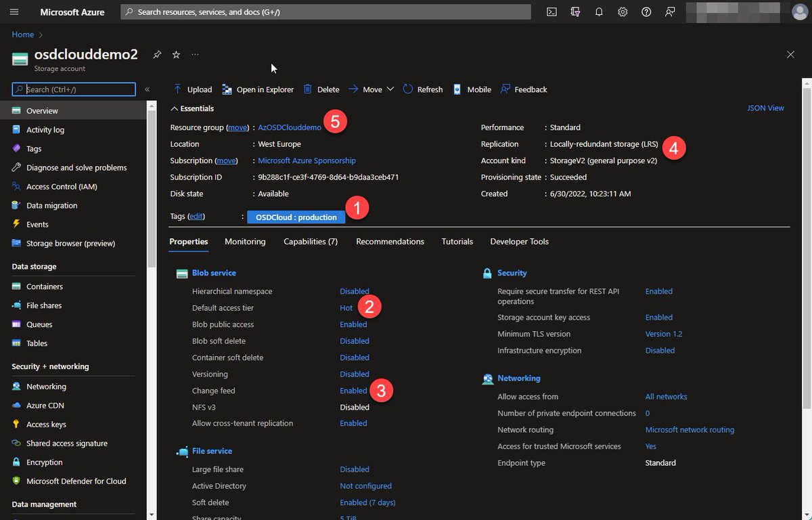Open Cloud Shell from top bar
The height and width of the screenshot is (520, 812).
pos(552,12)
